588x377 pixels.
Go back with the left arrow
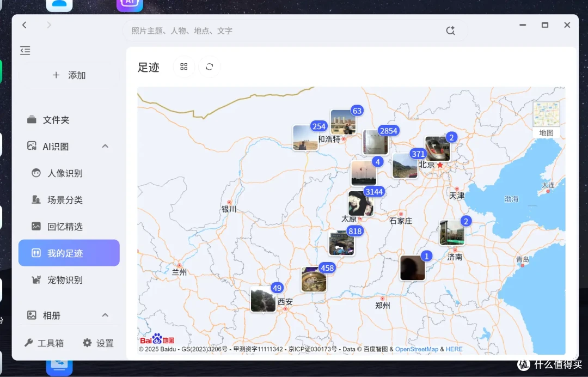click(24, 25)
